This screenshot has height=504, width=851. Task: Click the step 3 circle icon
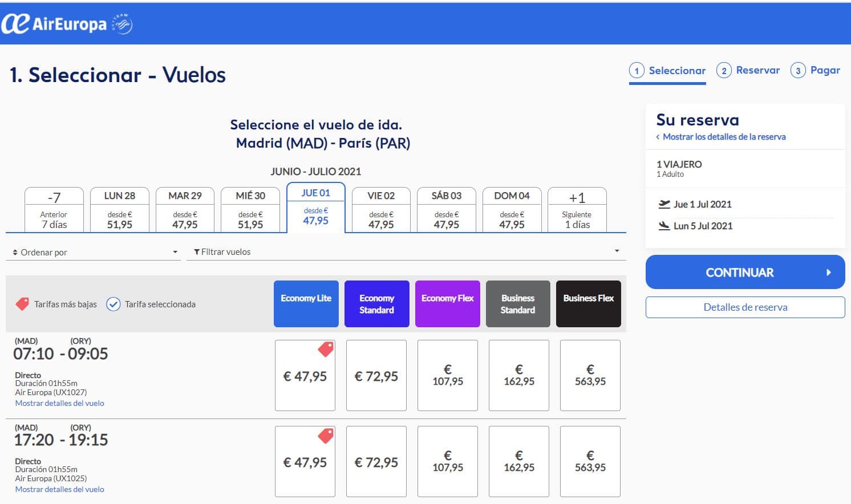pos(798,71)
